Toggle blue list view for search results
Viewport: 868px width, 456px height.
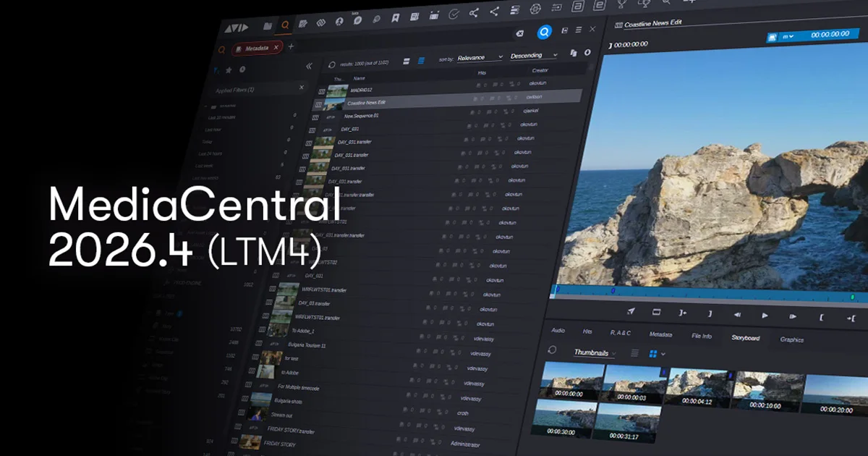[422, 60]
